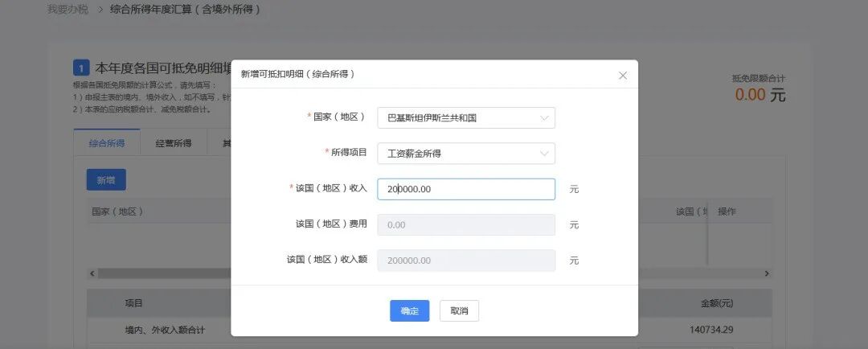This screenshot has width=868, height=349.
Task: Confirm with the 确定 button
Action: coord(410,310)
